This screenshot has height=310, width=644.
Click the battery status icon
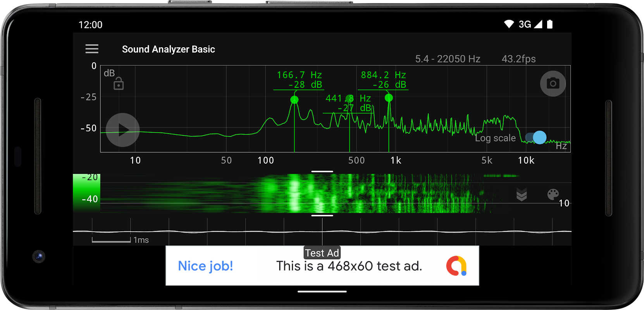549,24
